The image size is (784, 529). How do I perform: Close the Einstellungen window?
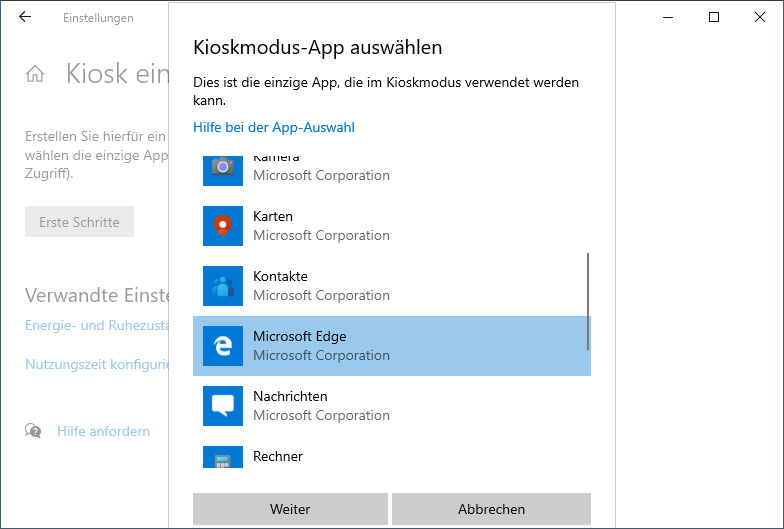pyautogui.click(x=760, y=17)
